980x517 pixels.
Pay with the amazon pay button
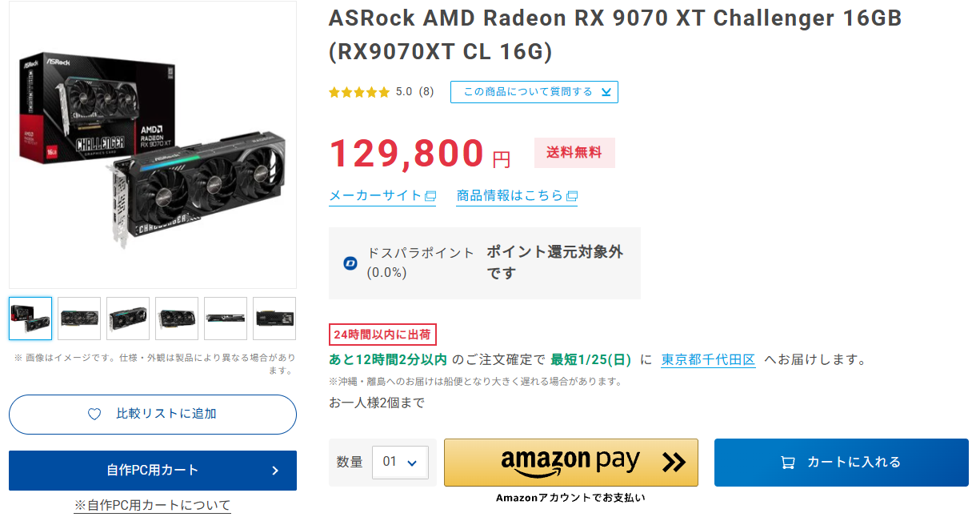(x=570, y=462)
